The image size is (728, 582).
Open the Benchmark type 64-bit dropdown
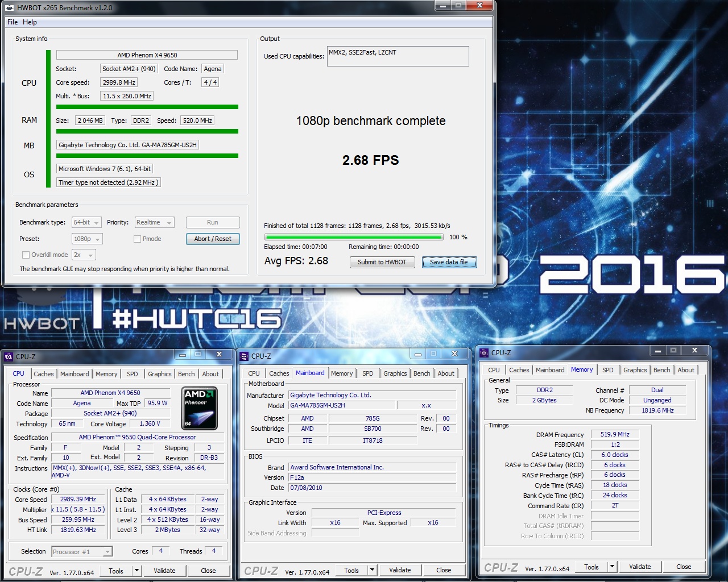coord(86,223)
